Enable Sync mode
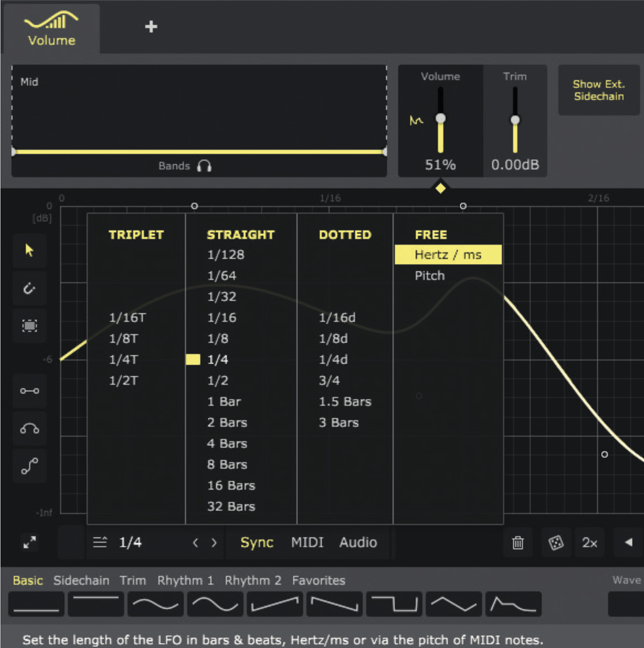The width and height of the screenshot is (644, 648). 257,542
